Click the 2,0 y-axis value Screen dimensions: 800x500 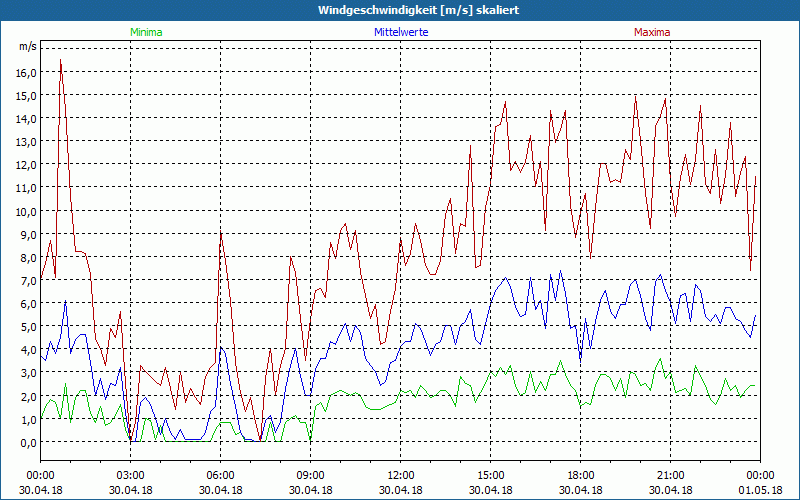pyautogui.click(x=29, y=396)
